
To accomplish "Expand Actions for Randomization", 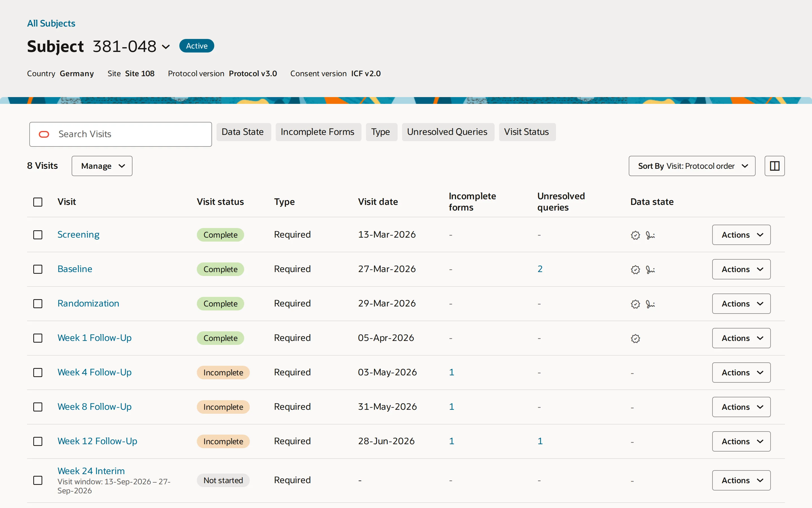I will coord(741,304).
